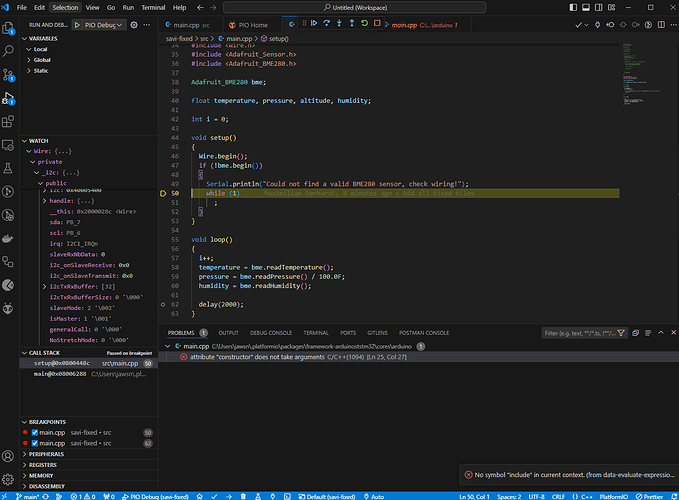Click Step Into in debug toolbar
Viewport: 679px width, 500px height.
tap(339, 23)
